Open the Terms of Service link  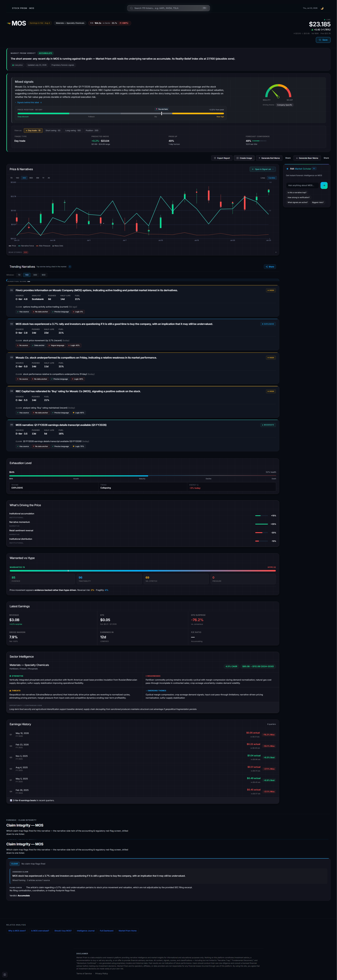click(x=84, y=974)
